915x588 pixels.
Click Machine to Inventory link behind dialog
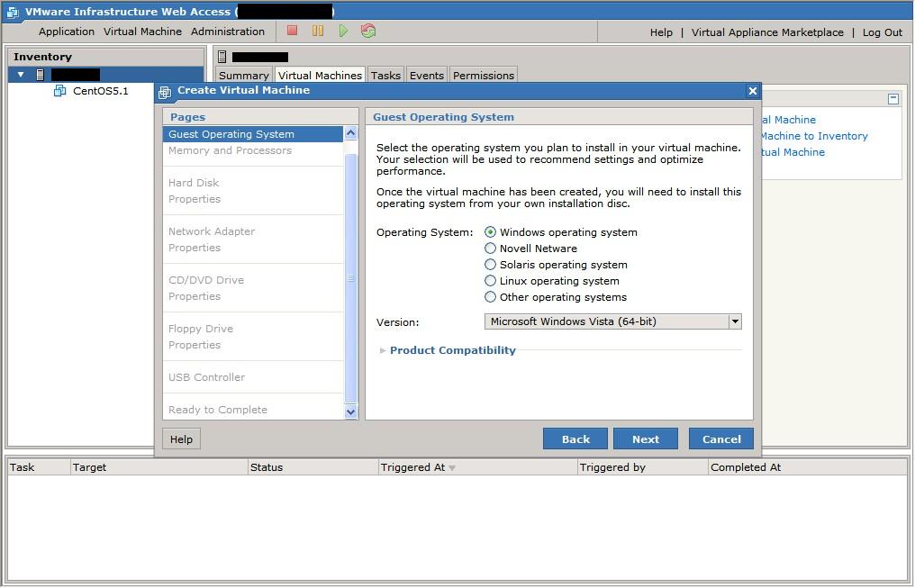tap(815, 136)
